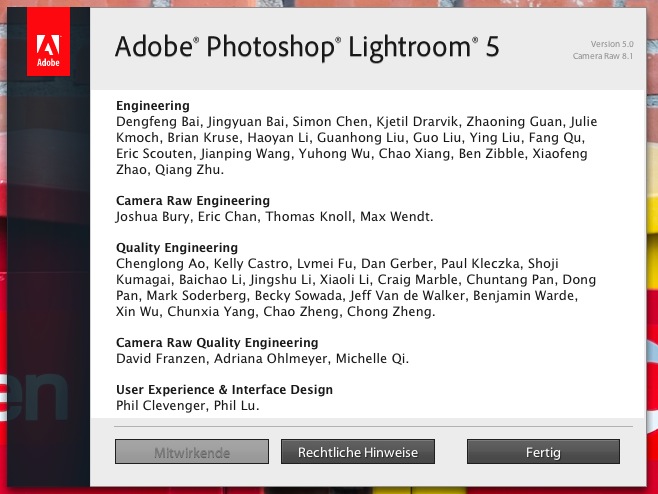Click the Camera Raw Quality Engineering heading
658x494 pixels.
click(x=216, y=343)
